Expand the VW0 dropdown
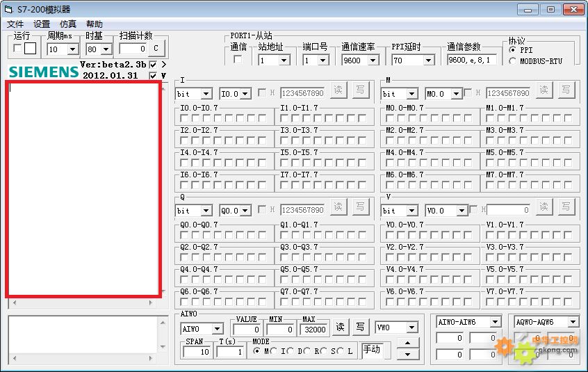This screenshot has width=588, height=372. (411, 327)
